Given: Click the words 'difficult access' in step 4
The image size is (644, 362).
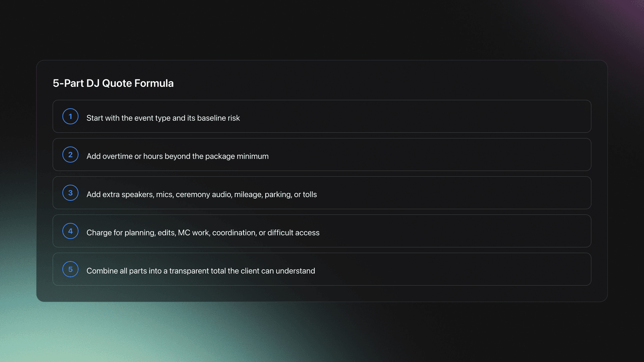Looking at the screenshot, I should [x=293, y=233].
